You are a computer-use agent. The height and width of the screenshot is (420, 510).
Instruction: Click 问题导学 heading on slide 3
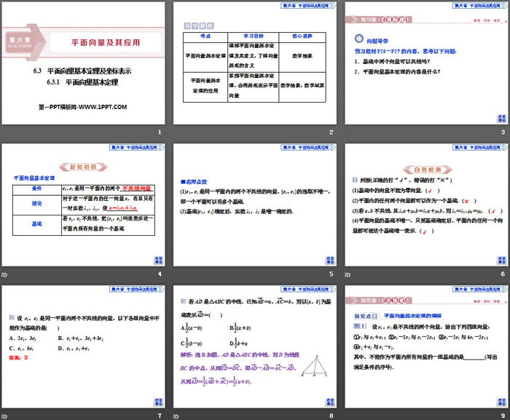[377, 41]
